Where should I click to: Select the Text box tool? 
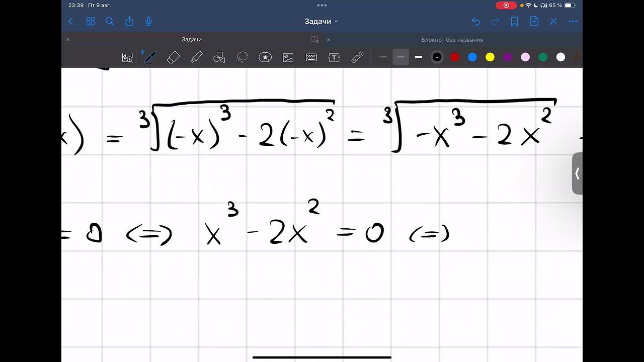point(334,57)
